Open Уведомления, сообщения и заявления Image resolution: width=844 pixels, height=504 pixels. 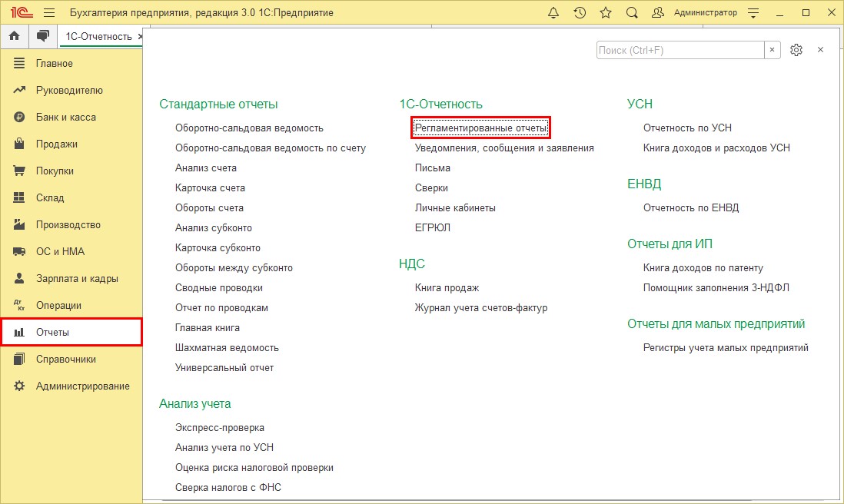pos(504,148)
